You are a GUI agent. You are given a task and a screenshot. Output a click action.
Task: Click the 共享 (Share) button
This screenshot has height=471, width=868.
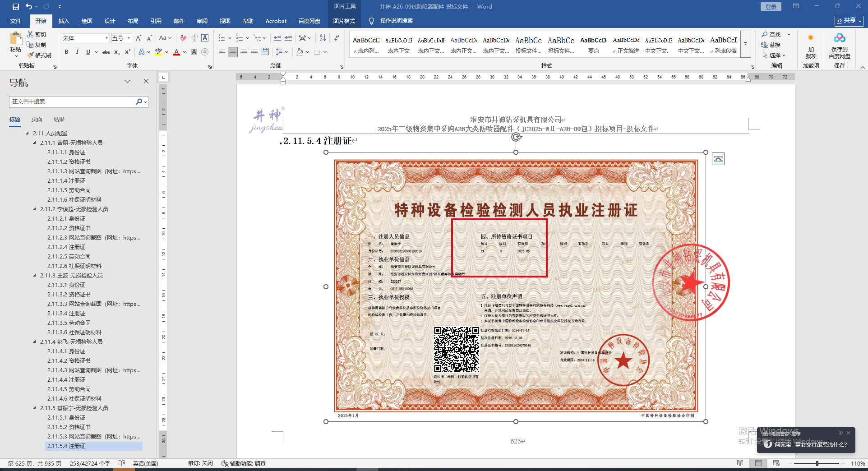pos(849,21)
